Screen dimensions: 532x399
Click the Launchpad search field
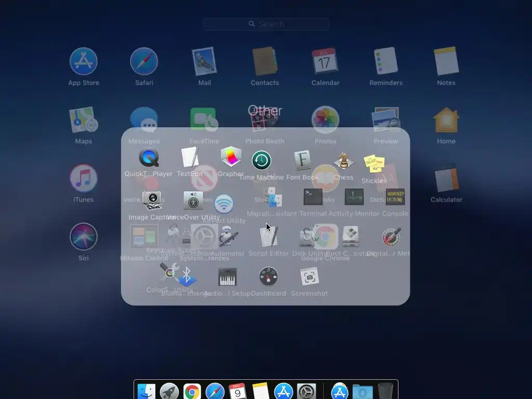265,24
